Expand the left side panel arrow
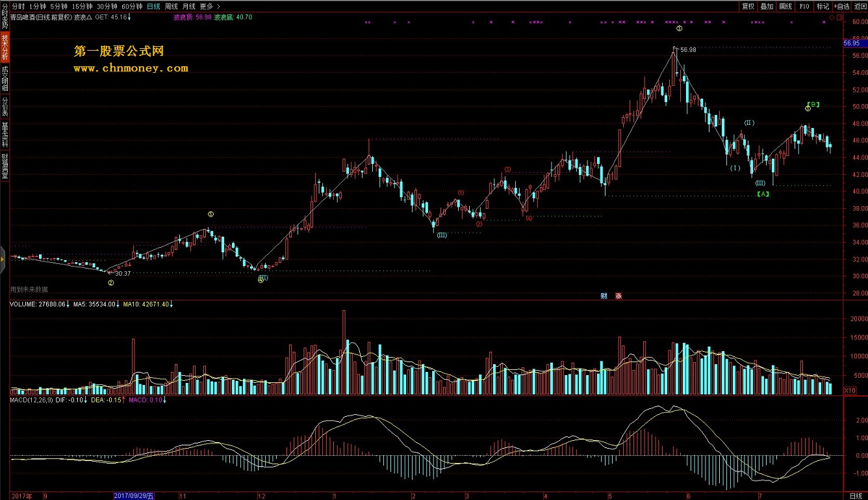Viewport: 868px width, 500px height. click(x=3, y=259)
